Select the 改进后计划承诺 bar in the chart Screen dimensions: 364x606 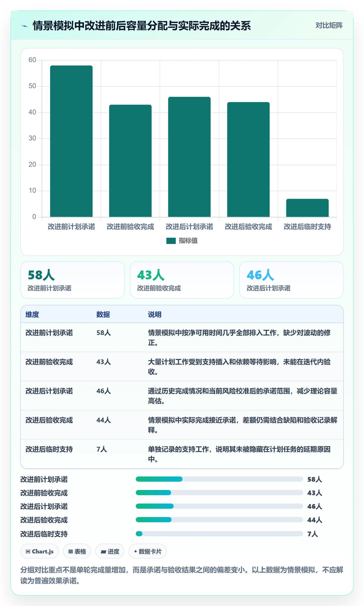pos(189,157)
